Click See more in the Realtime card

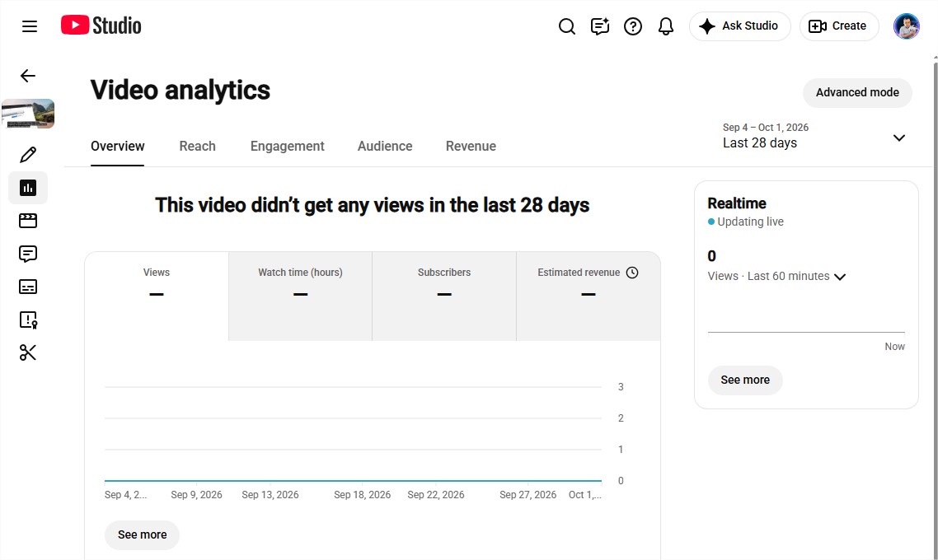[x=745, y=380]
